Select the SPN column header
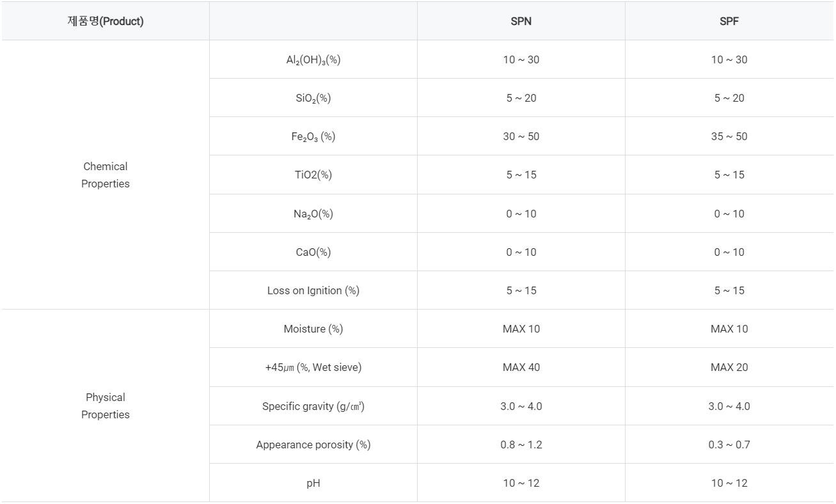836x504 pixels. (521, 21)
